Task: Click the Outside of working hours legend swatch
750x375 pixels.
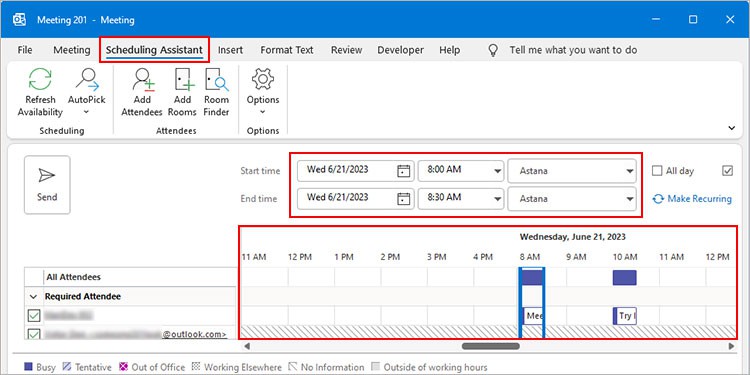Action: (376, 367)
